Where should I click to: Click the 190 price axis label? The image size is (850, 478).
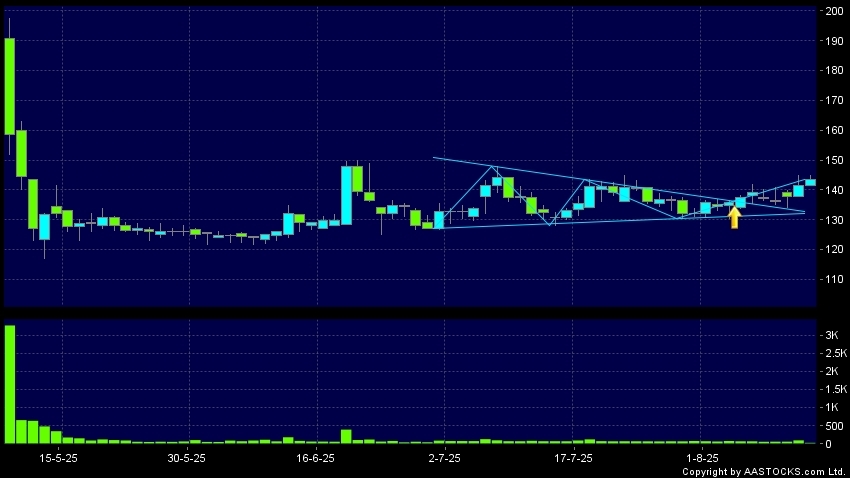[834, 41]
